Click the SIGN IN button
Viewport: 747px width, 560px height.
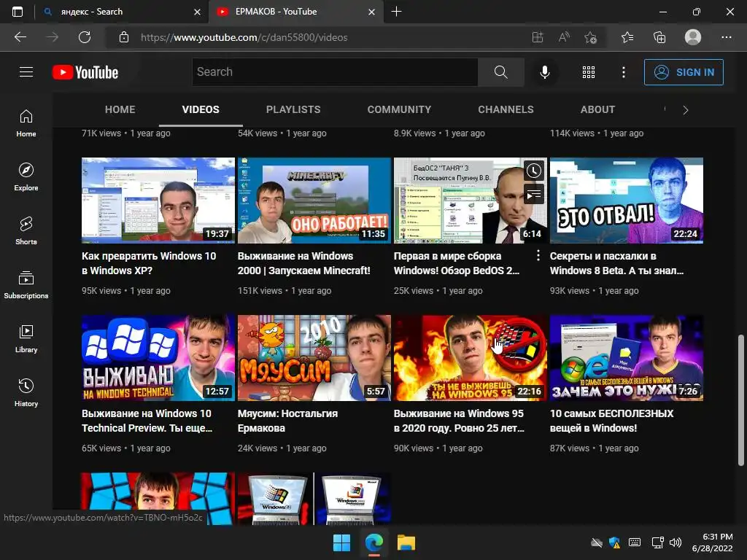click(x=684, y=72)
